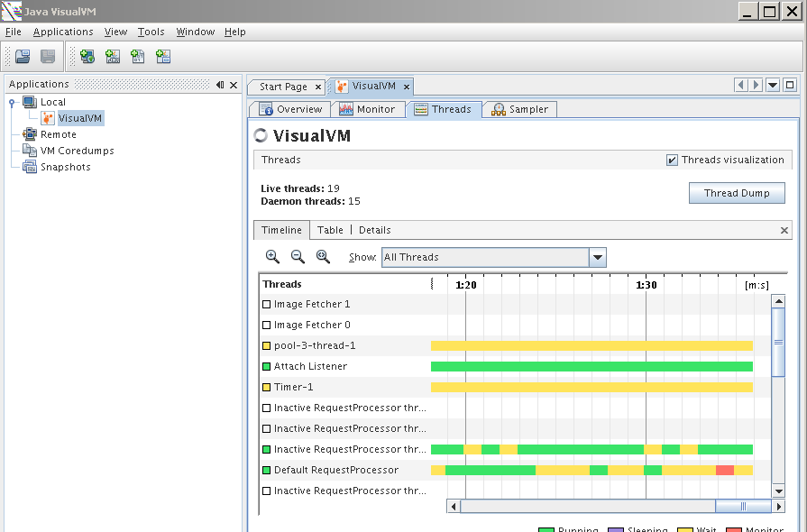807x532 pixels.
Task: Click the timeline horizontal scrollbar thumb
Action: tap(743, 506)
